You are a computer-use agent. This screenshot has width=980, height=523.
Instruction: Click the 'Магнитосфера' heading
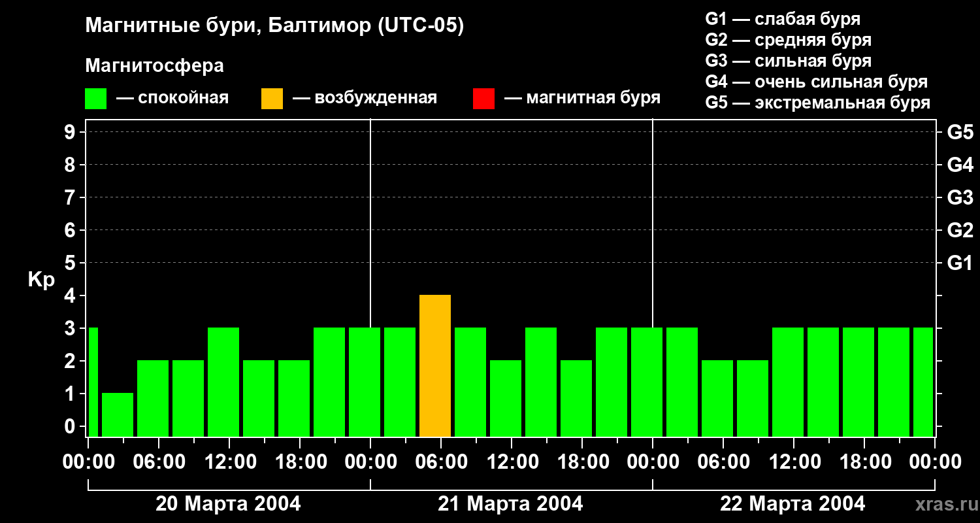pyautogui.click(x=154, y=66)
